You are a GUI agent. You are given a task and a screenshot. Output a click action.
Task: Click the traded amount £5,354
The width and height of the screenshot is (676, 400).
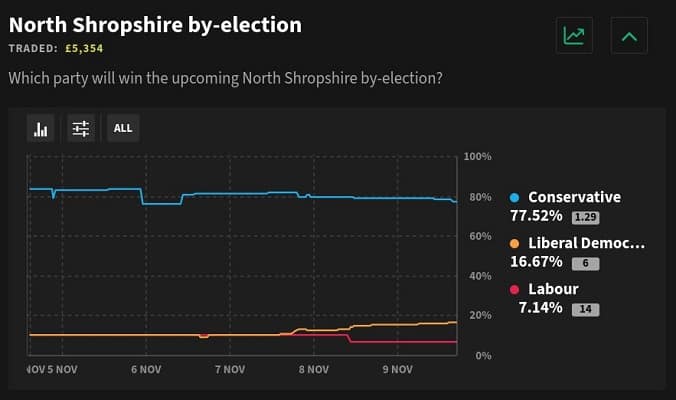(x=84, y=48)
